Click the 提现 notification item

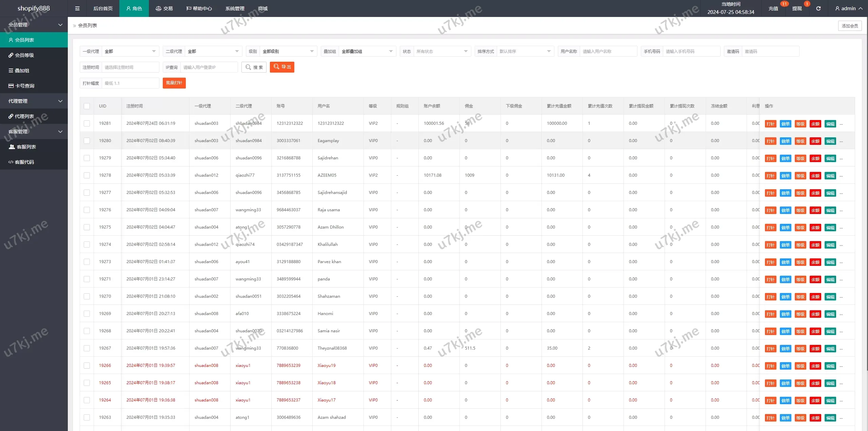tap(797, 8)
